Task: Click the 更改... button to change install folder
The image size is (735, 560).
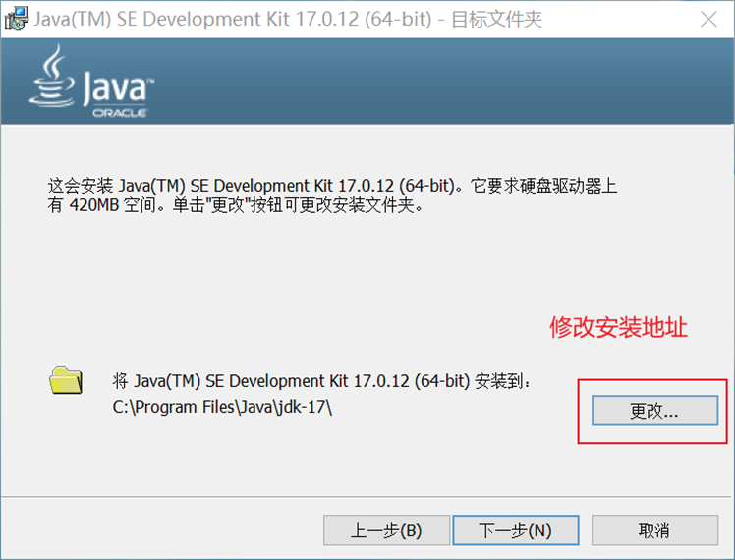Action: (x=654, y=411)
